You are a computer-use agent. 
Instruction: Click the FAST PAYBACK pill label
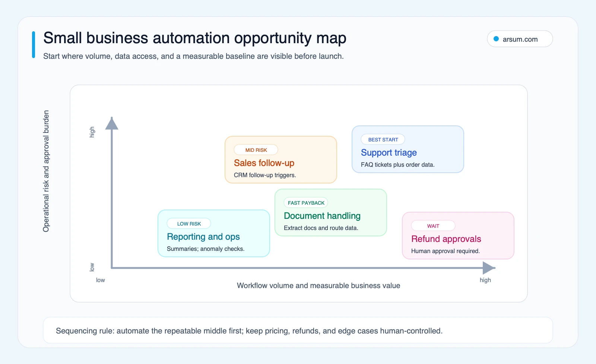[306, 203]
